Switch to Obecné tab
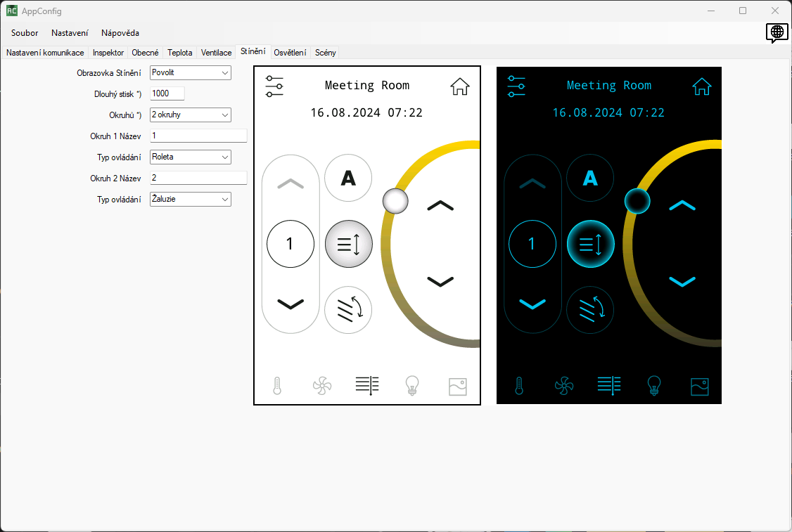Viewport: 792px width, 532px height. tap(145, 53)
